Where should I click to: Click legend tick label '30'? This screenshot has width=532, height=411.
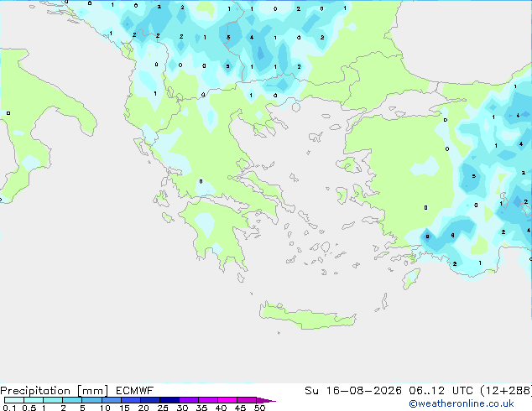coord(182,408)
